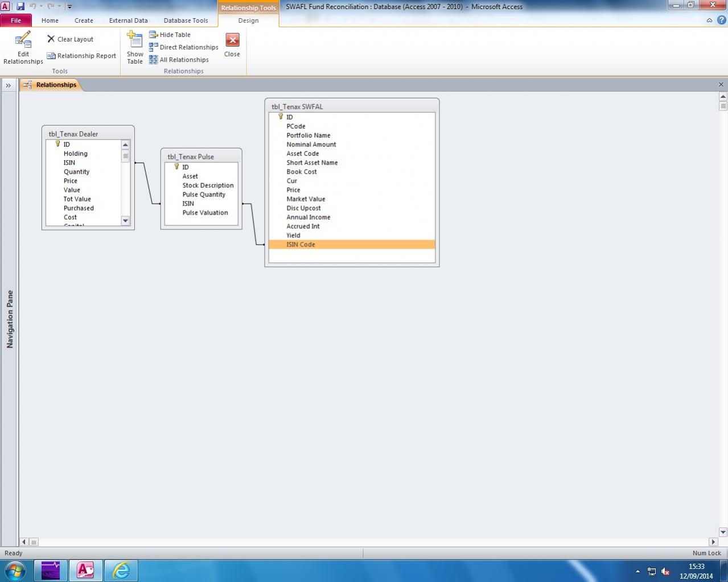Minimize the ribbon with the caret

(709, 20)
